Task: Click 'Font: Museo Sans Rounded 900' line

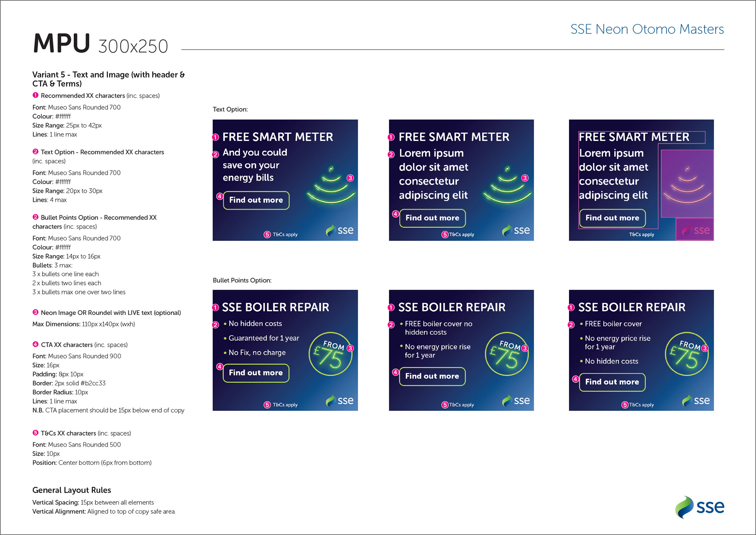Action: point(77,356)
